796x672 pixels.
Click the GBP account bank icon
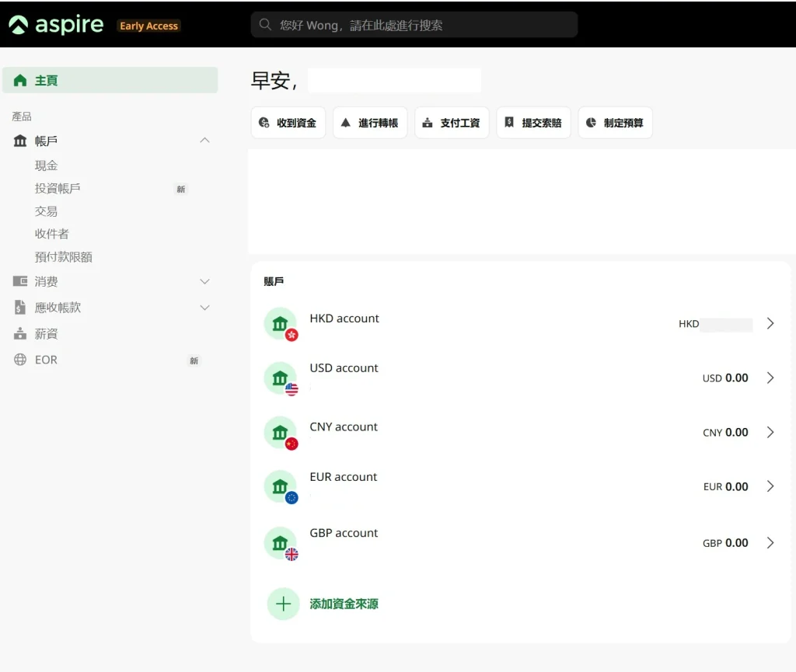tap(280, 543)
